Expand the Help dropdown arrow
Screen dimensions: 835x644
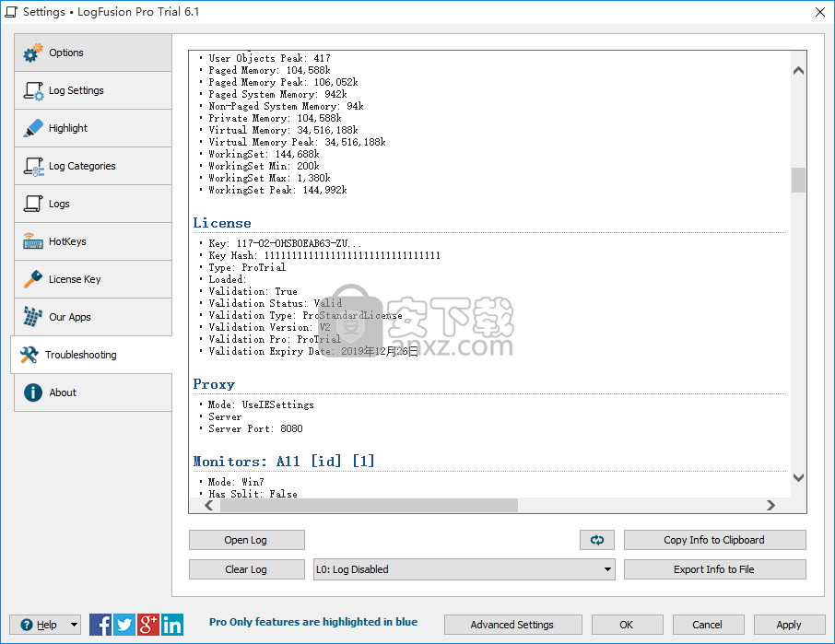click(x=74, y=625)
